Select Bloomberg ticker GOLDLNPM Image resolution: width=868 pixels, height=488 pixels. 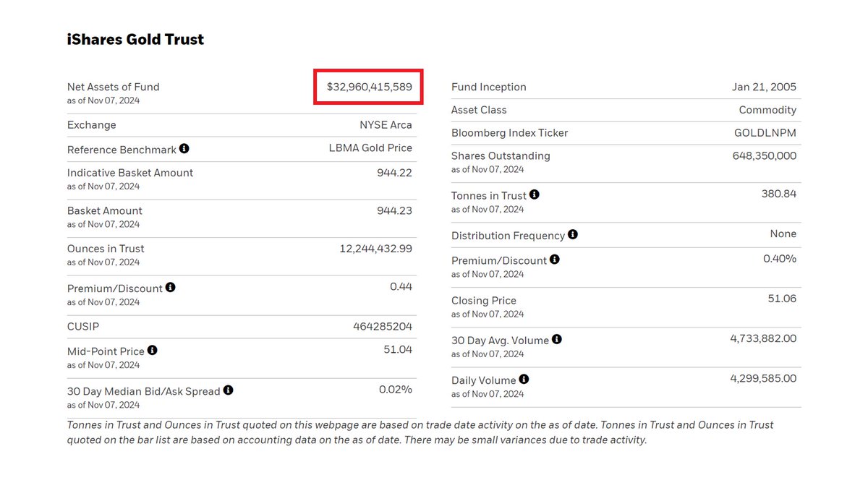point(765,133)
